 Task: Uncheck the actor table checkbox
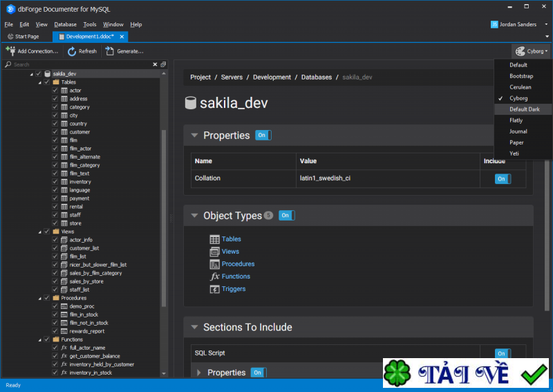tap(55, 91)
